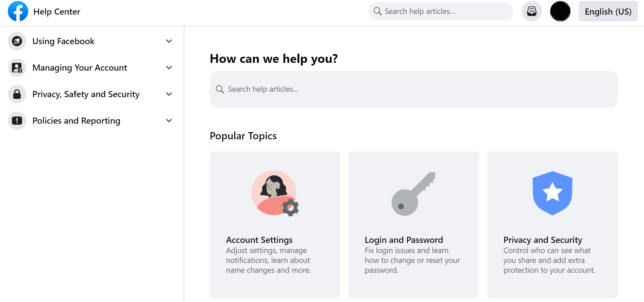Click the key illustration for Login and Password
The width and height of the screenshot is (644, 302).
click(413, 194)
